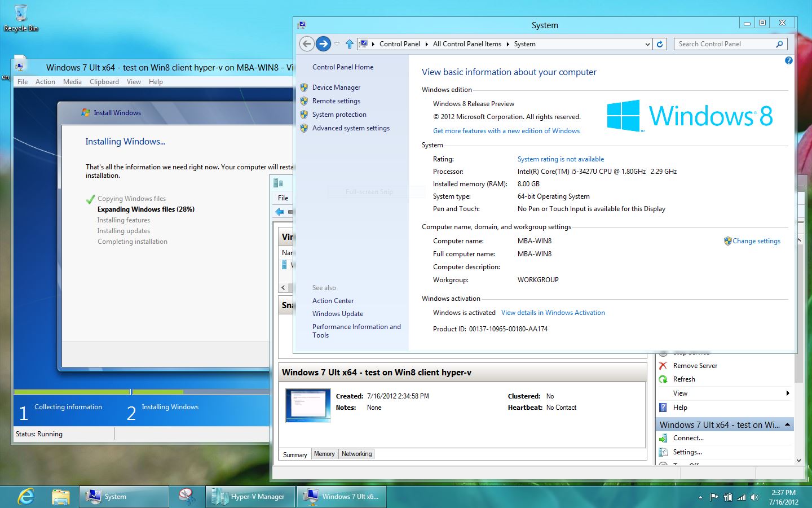Open the Clipboard menu in VM window
The height and width of the screenshot is (508, 812).
(x=104, y=82)
